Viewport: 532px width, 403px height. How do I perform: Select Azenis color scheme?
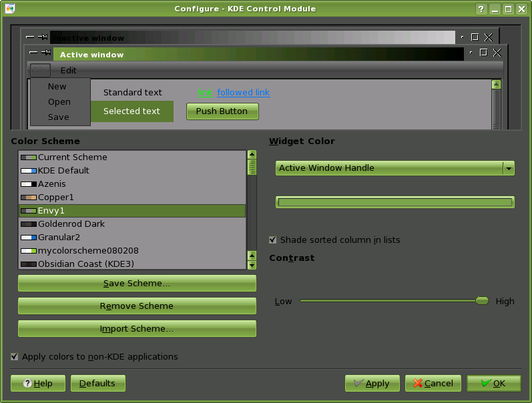pyautogui.click(x=132, y=184)
